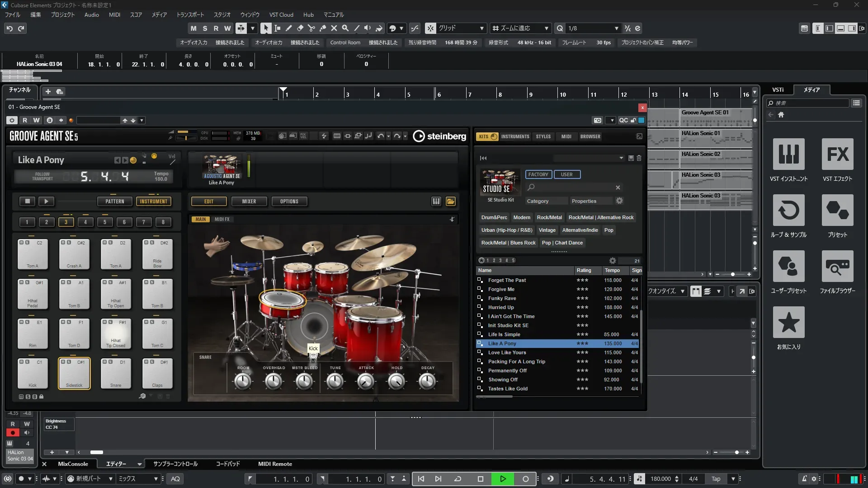Adjust the snare TUNE knob
The width and height of the screenshot is (868, 488).
click(x=335, y=382)
